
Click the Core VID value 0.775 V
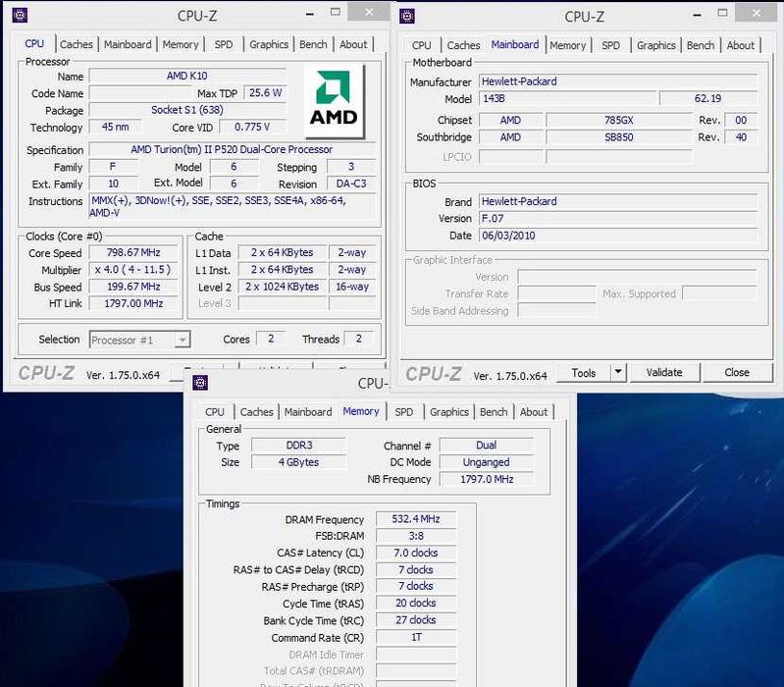tap(252, 127)
